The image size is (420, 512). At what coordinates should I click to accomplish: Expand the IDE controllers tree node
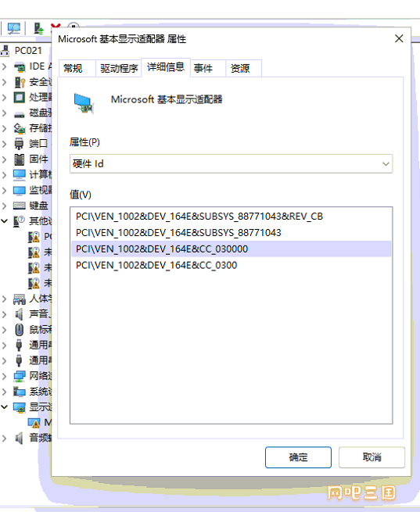point(4,67)
